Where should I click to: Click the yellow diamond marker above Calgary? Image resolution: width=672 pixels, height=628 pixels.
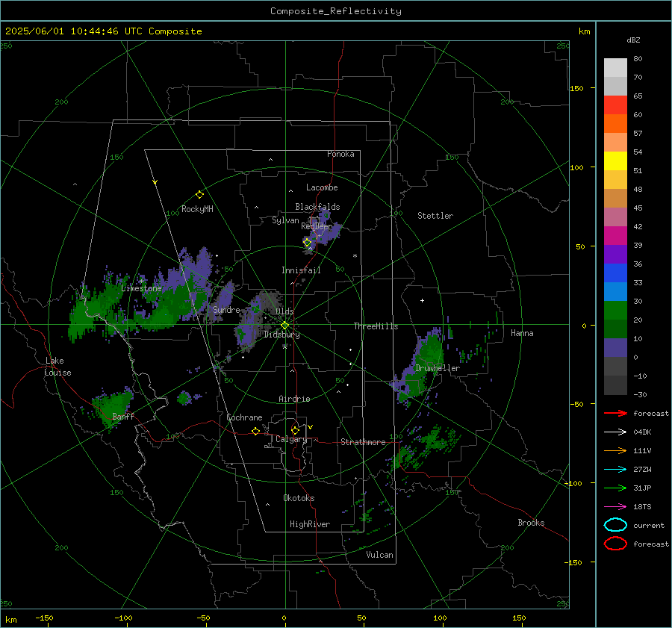(295, 430)
